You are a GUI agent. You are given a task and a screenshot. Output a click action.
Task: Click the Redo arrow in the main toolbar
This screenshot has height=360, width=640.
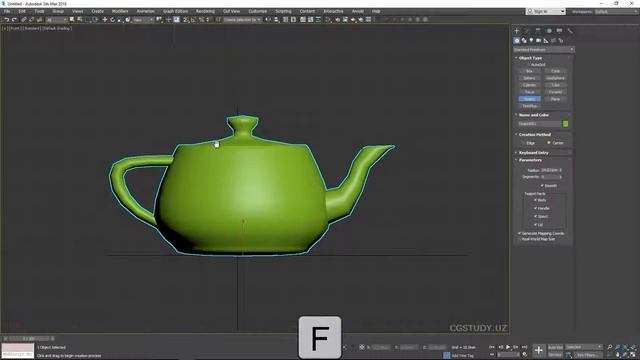(14, 20)
